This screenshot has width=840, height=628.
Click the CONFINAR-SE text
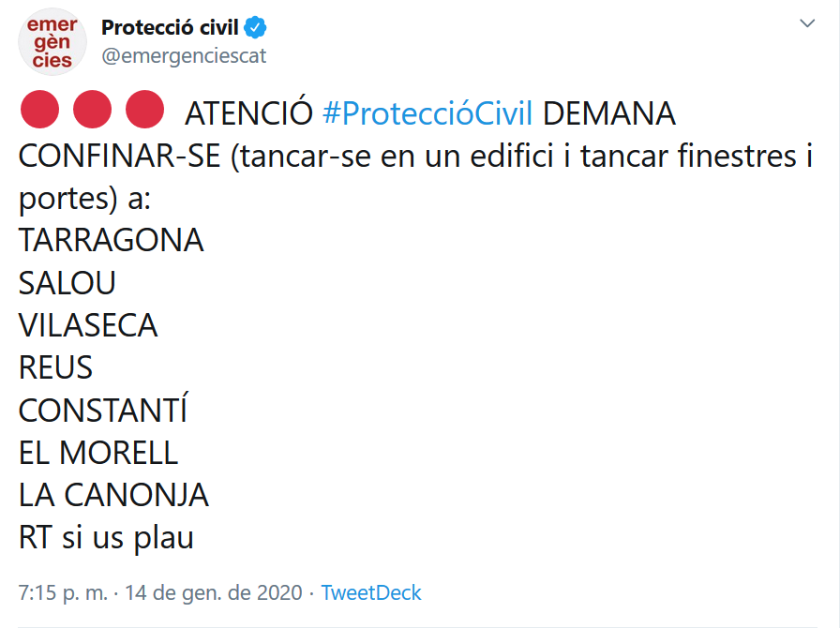click(119, 156)
